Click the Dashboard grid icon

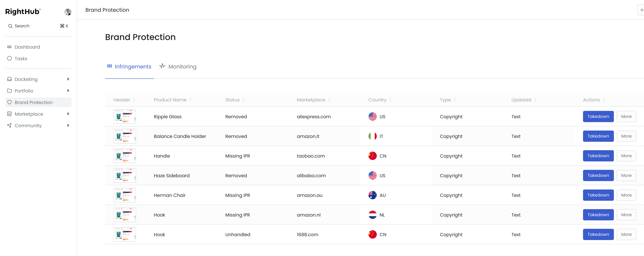click(x=9, y=47)
